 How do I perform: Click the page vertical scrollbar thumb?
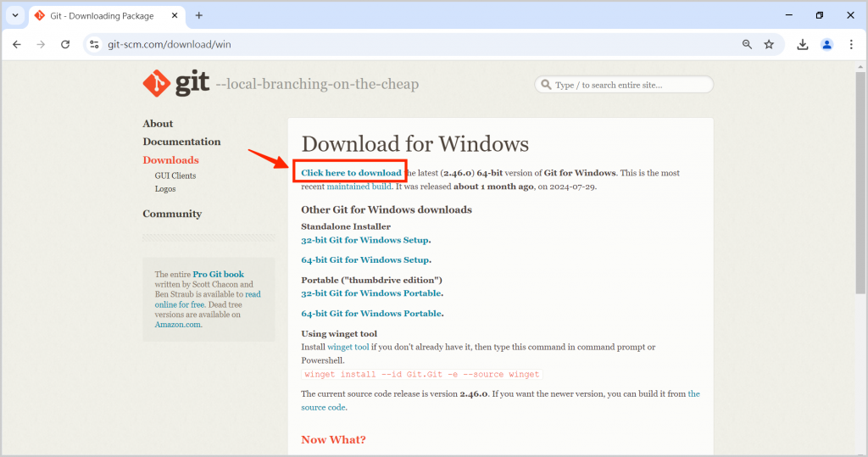tap(860, 183)
